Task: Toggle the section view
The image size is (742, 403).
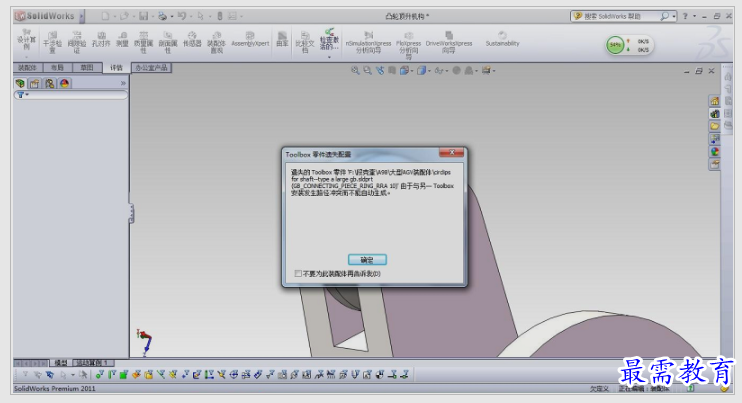Action: [392, 70]
